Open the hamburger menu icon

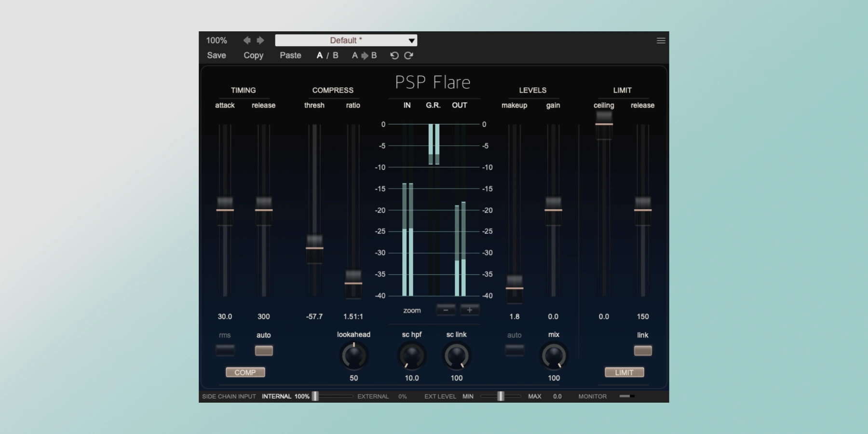(661, 41)
